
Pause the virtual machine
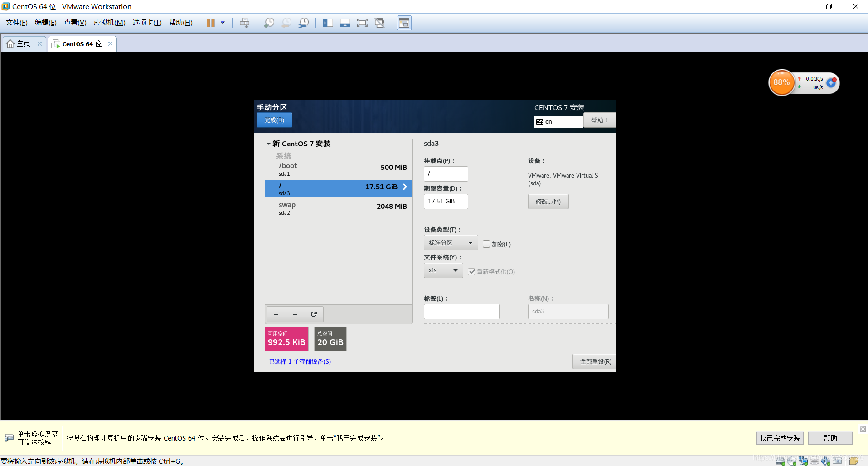pos(210,23)
